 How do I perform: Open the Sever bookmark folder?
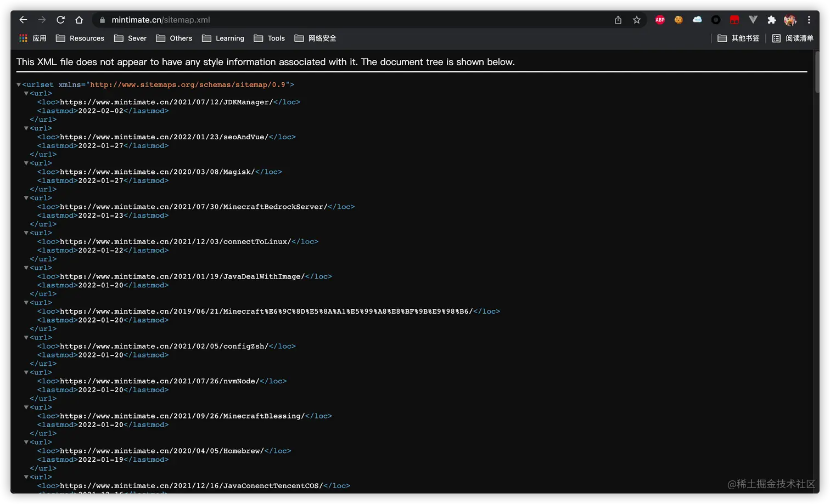coord(131,38)
